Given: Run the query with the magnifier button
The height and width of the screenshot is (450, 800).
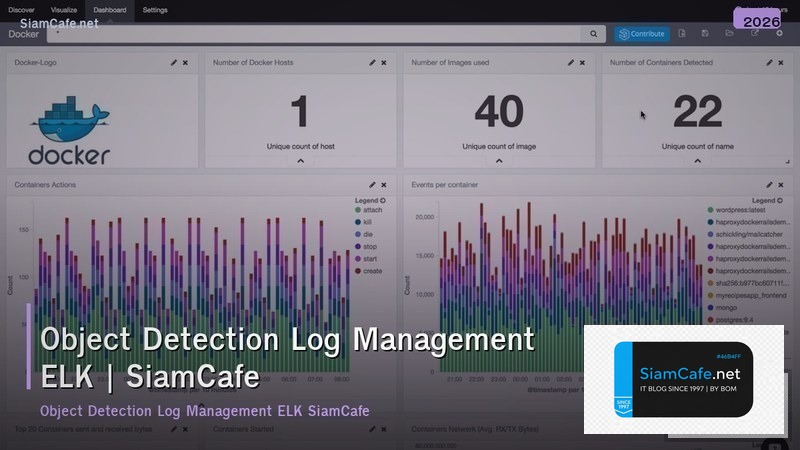Looking at the screenshot, I should (593, 34).
